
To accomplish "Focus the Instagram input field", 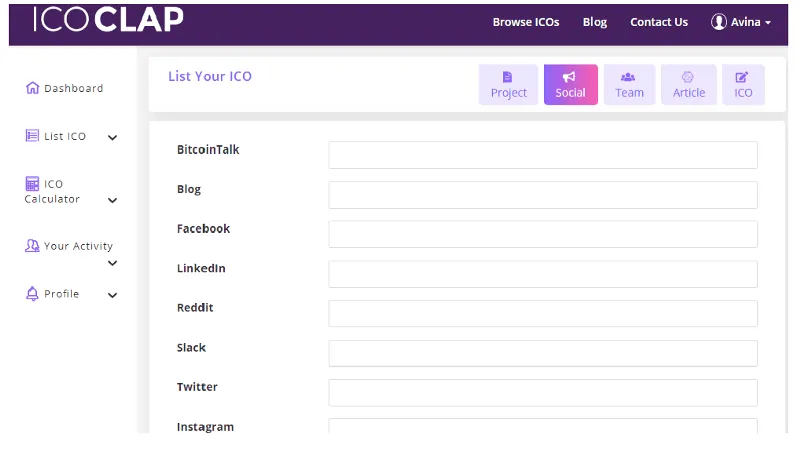I will 543,426.
